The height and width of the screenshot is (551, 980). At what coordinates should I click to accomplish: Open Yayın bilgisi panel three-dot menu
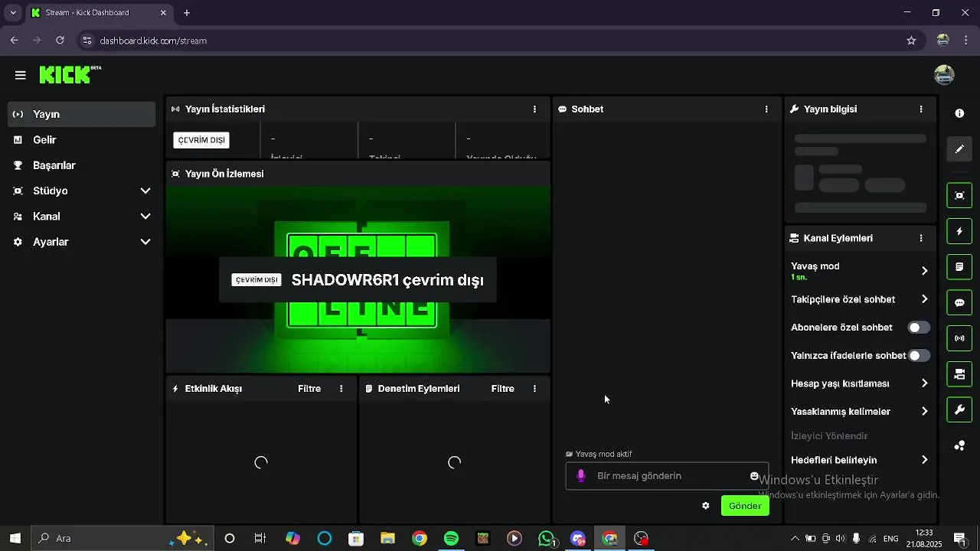921,109
